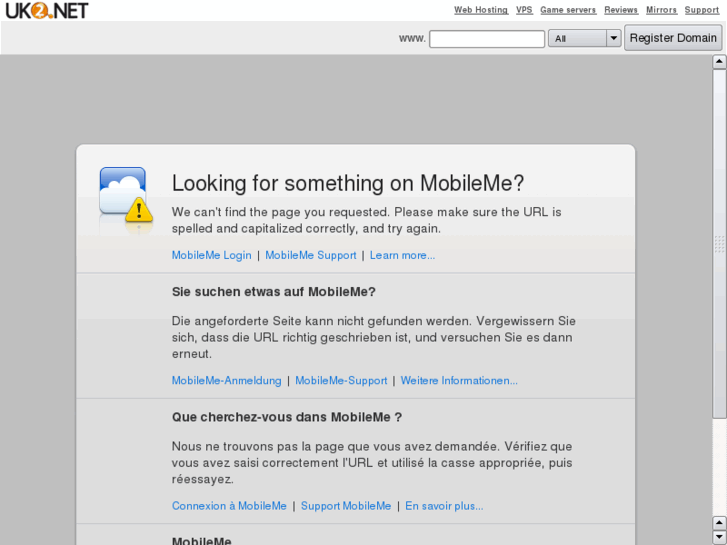Screen dimensions: 727x545
Task: Click the scrollbar up arrow
Action: [x=719, y=62]
